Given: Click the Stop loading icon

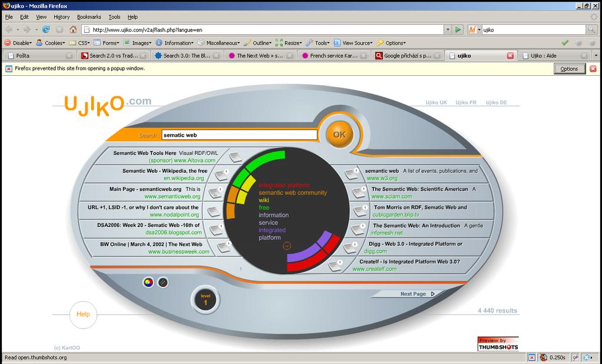Looking at the screenshot, I should 59,29.
